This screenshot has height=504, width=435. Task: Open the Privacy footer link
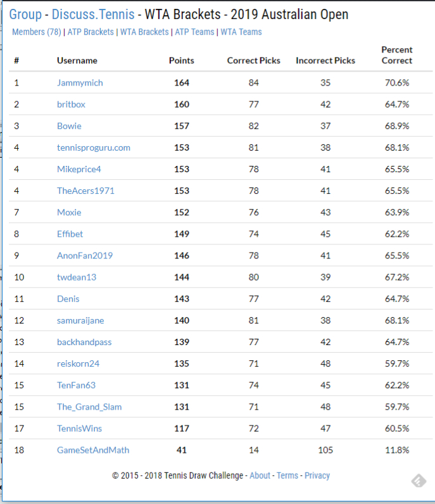point(317,476)
